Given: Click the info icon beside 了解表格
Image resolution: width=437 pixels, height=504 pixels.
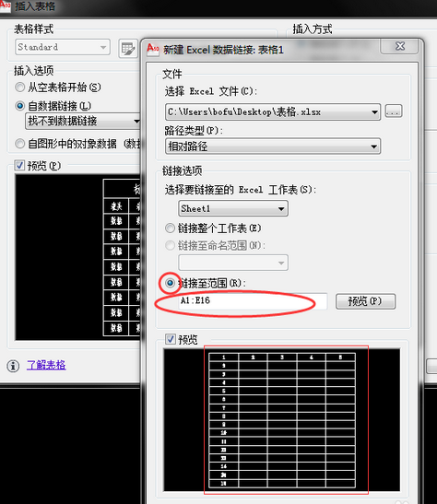Looking at the screenshot, I should (13, 366).
